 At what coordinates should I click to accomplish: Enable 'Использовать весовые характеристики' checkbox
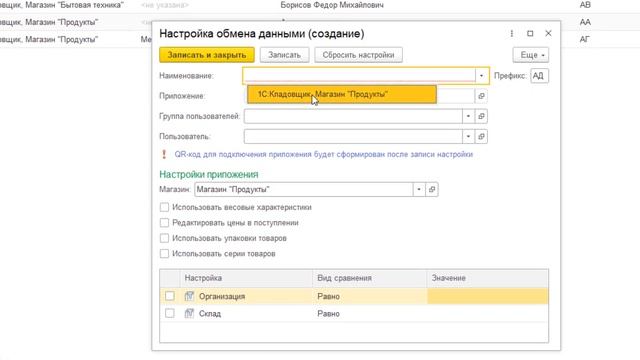(164, 207)
